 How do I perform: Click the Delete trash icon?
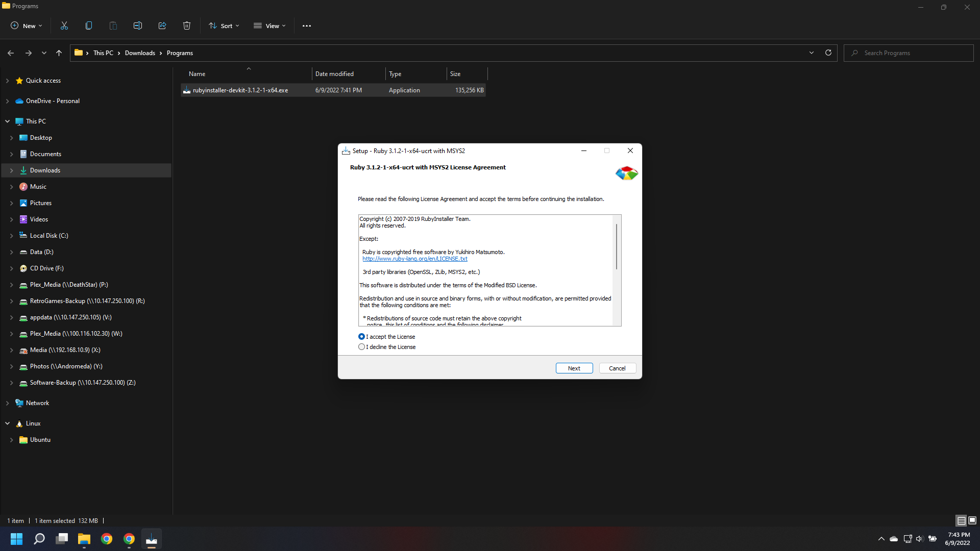click(187, 26)
